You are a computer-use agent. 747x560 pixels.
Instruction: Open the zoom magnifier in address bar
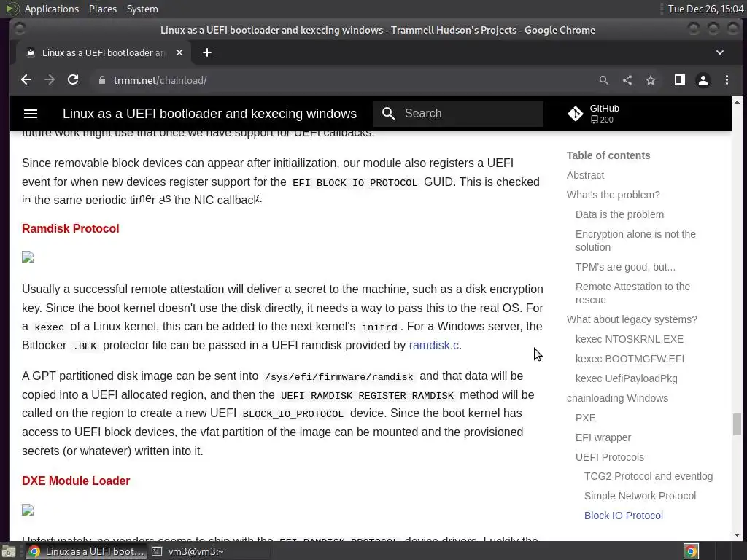[603, 80]
